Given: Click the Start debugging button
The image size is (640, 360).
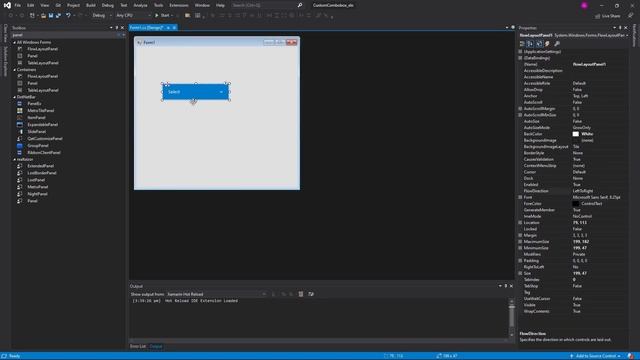Looking at the screenshot, I should coord(164,16).
